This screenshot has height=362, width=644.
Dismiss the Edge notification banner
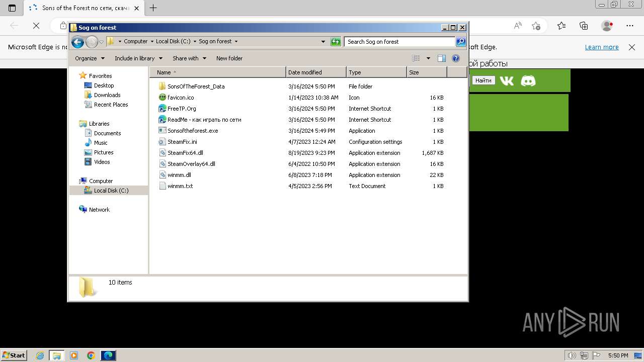(632, 47)
